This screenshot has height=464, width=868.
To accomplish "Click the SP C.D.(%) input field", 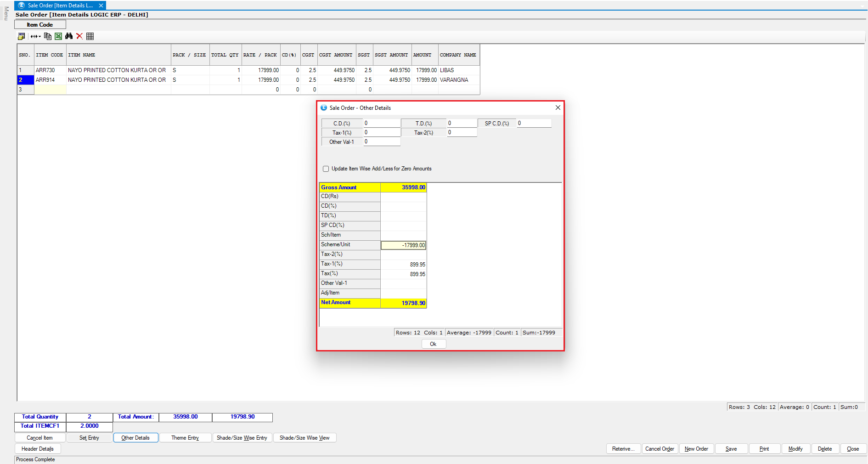I will coord(534,123).
